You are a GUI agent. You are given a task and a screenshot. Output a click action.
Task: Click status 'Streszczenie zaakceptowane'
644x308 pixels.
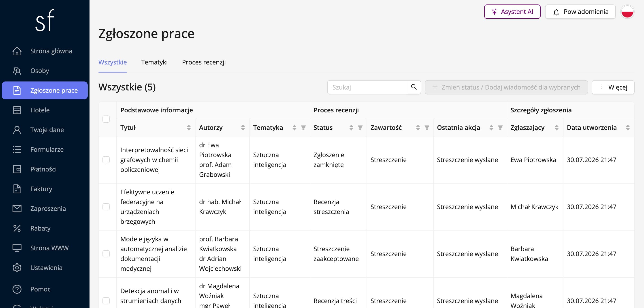(x=336, y=254)
